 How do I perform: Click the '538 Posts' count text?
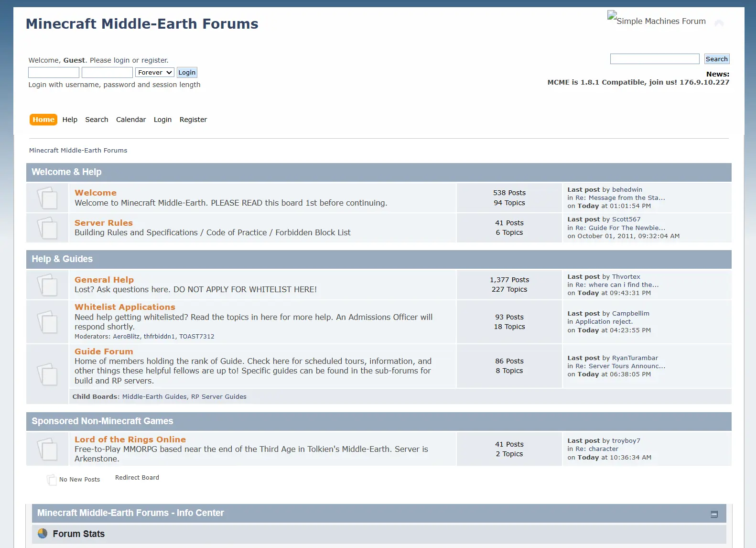coord(509,193)
